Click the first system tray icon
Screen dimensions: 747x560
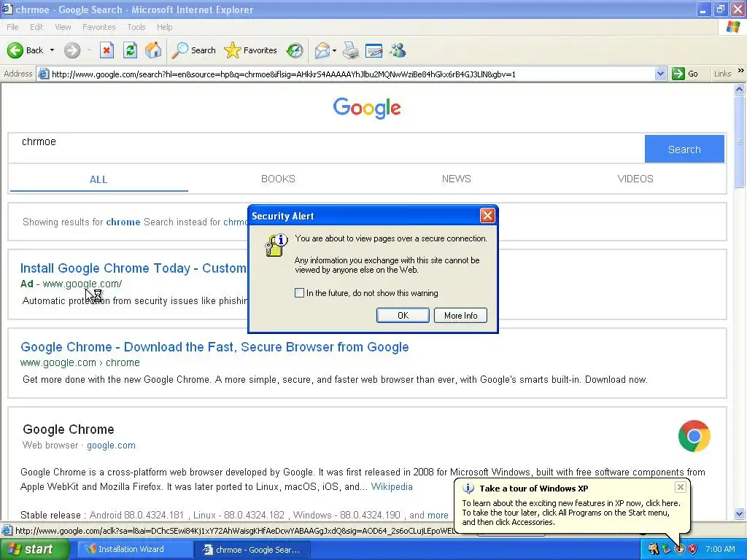pos(653,549)
